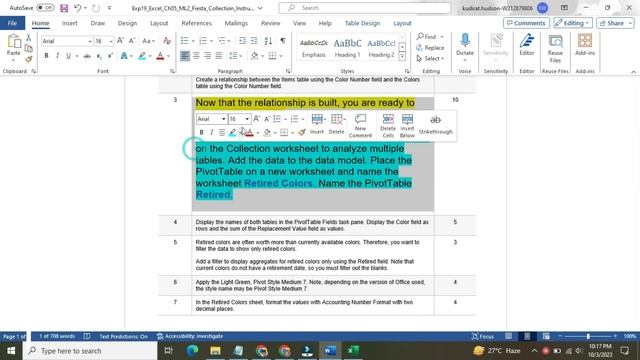Expand the ribbon Bullets list dropdown arrow
This screenshot has height=360, width=640.
(x=193, y=41)
